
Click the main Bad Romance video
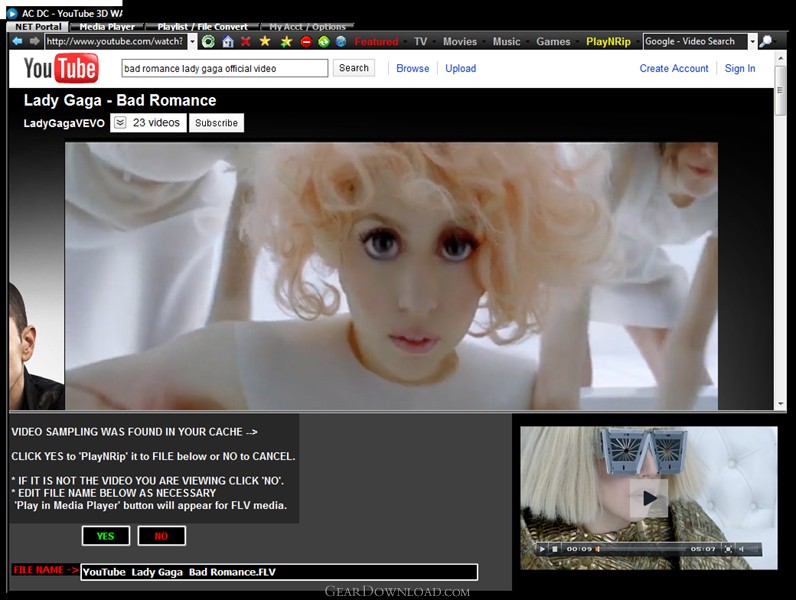coord(391,276)
